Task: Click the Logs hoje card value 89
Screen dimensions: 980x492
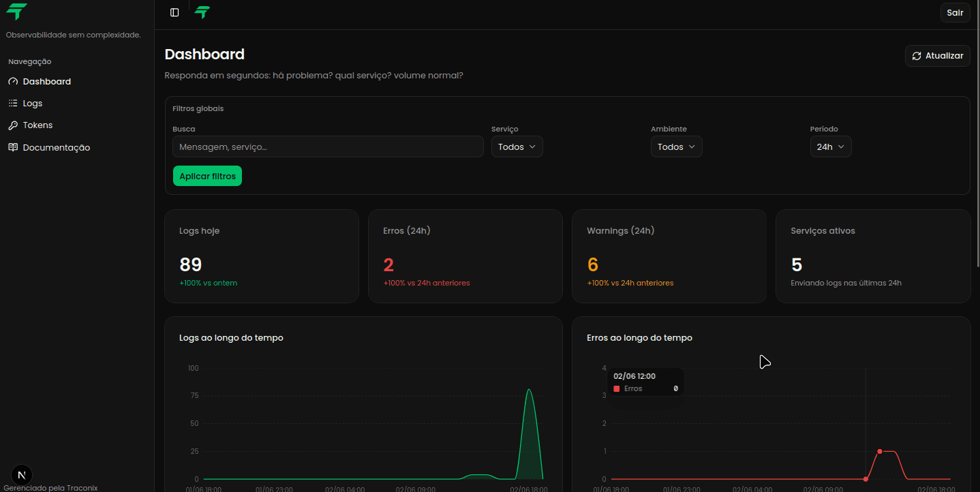Action: (x=191, y=264)
